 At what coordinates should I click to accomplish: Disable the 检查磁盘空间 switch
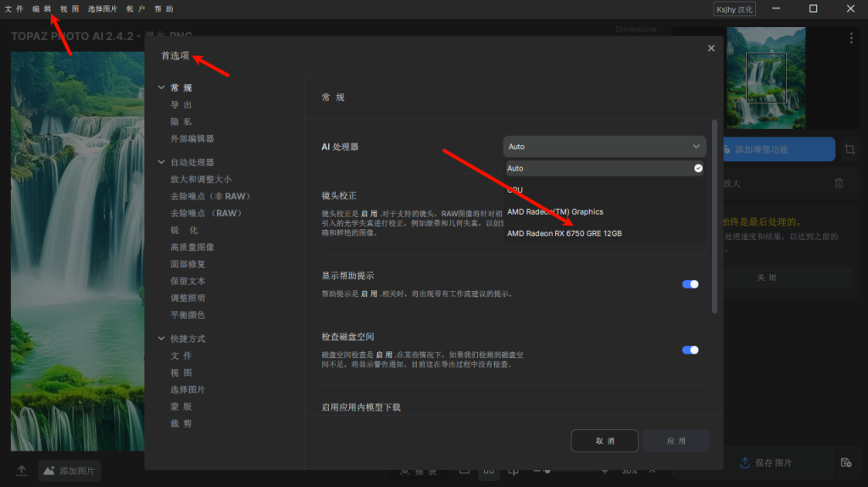690,350
